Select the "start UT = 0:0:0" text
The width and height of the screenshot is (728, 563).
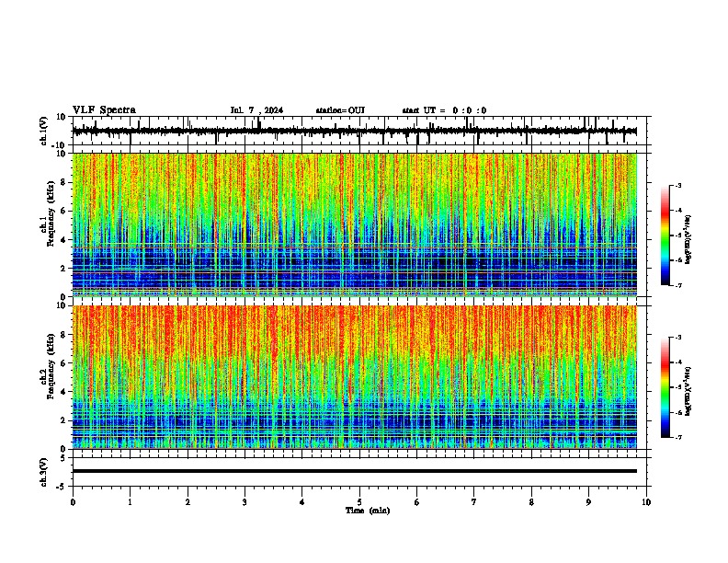click(444, 110)
